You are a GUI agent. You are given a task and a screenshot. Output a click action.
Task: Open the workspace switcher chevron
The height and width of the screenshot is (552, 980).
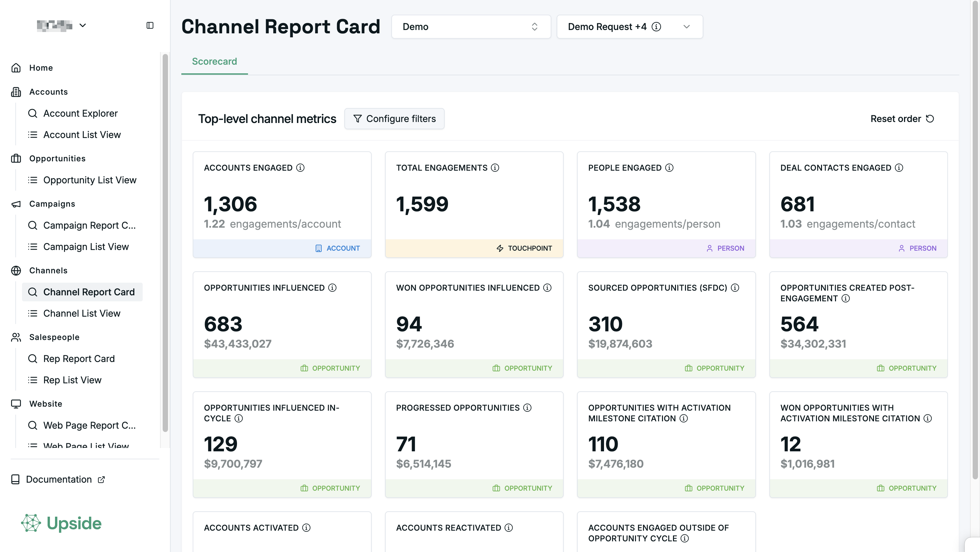click(83, 25)
